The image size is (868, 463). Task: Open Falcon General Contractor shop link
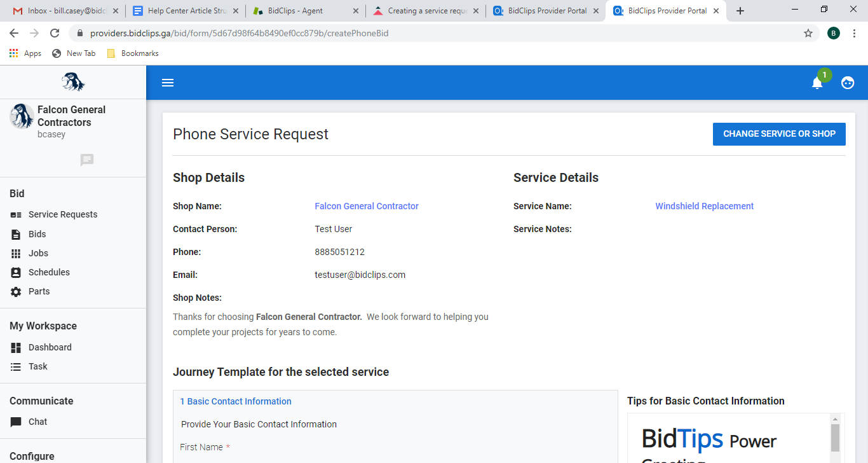pos(367,206)
